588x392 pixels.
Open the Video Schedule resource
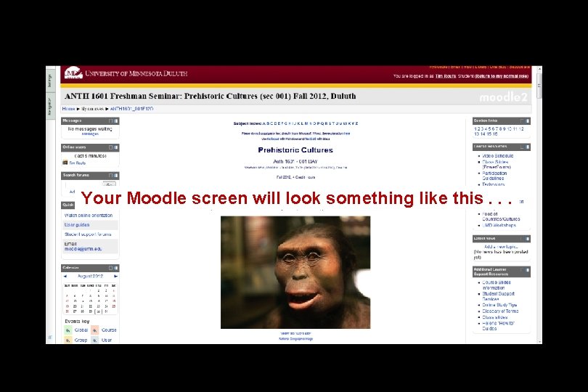[498, 155]
